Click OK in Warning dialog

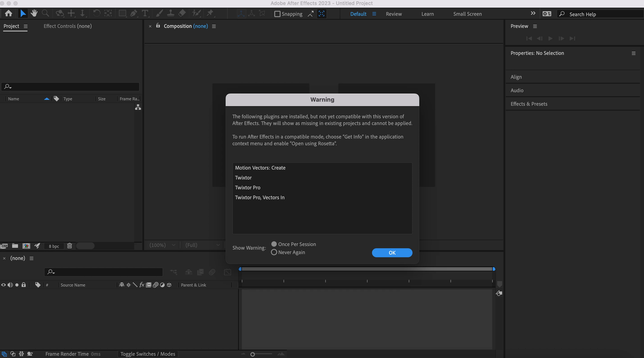pyautogui.click(x=392, y=253)
